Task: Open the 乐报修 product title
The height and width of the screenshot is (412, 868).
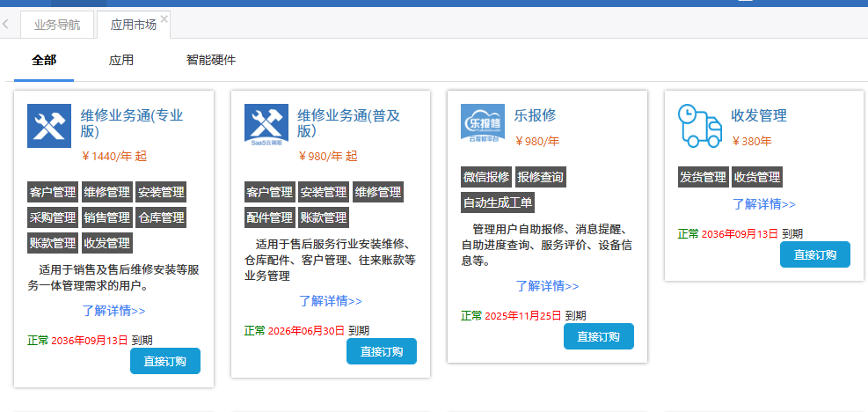Action: [x=535, y=115]
